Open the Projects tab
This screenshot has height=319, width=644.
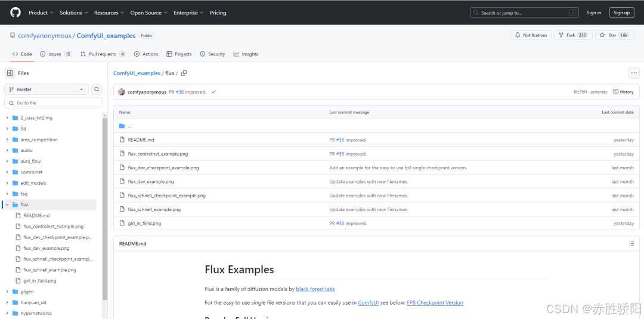[179, 54]
